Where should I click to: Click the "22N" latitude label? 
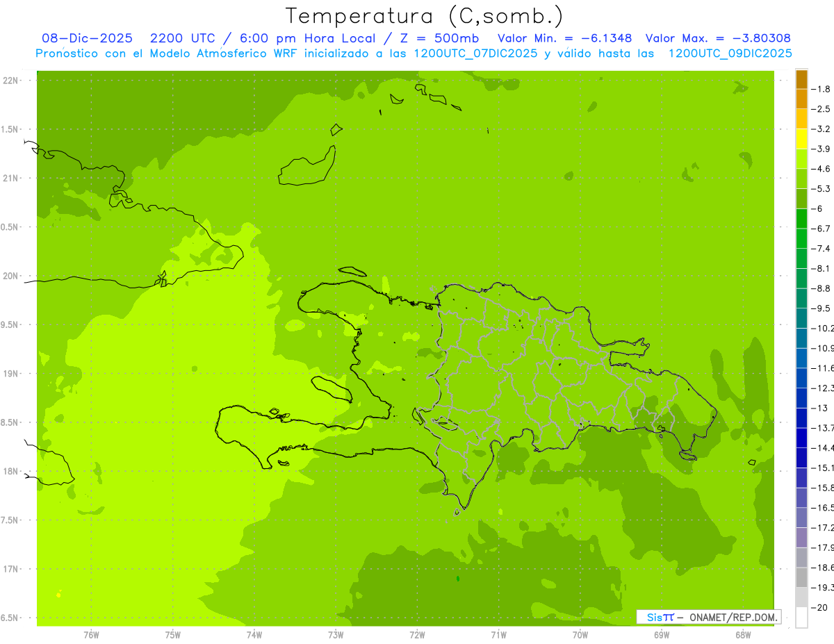10,80
